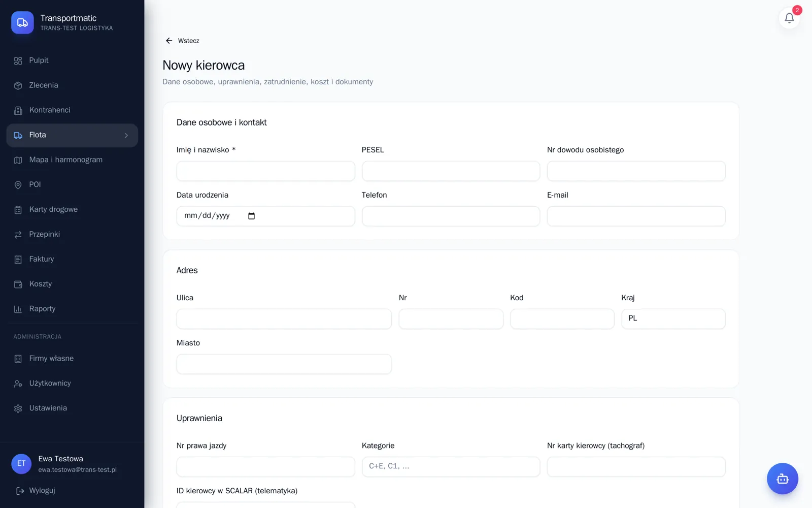Click the Zlecenia package icon
The height and width of the screenshot is (508, 812).
coord(18,85)
